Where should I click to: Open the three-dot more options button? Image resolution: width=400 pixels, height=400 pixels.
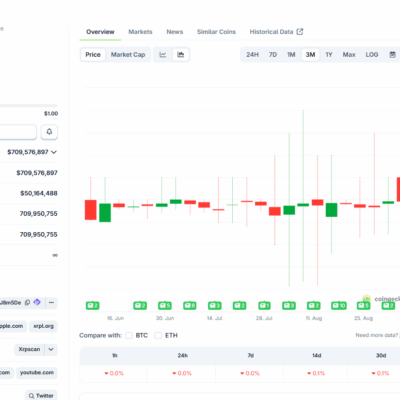tap(51, 303)
